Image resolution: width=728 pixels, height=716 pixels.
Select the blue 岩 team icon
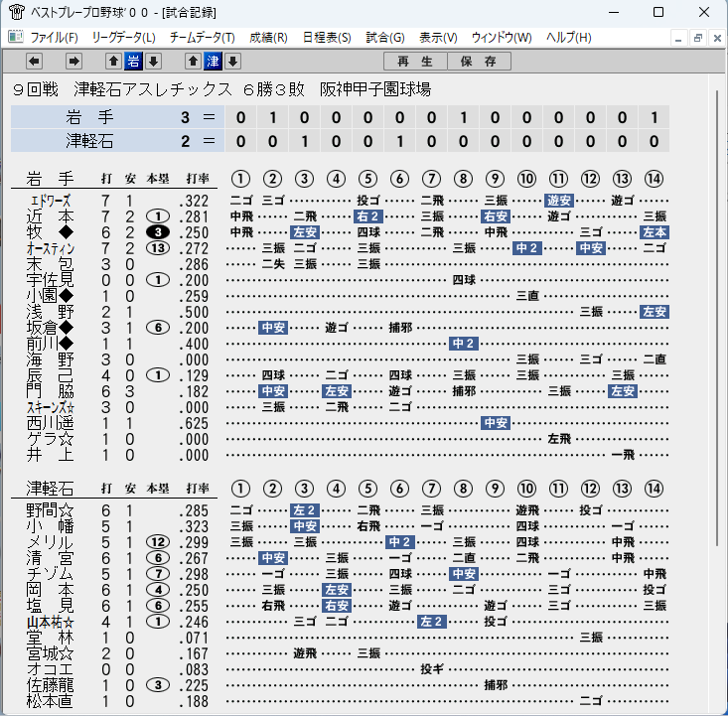pos(133,61)
